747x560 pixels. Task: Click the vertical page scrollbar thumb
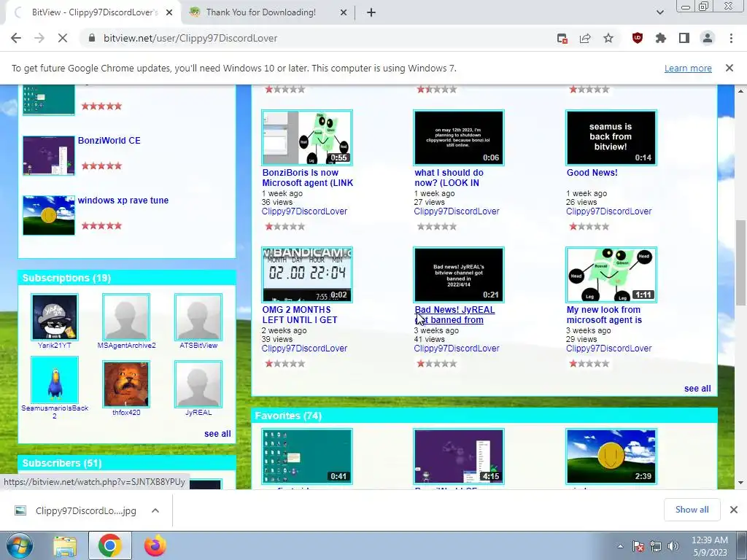pos(740,262)
